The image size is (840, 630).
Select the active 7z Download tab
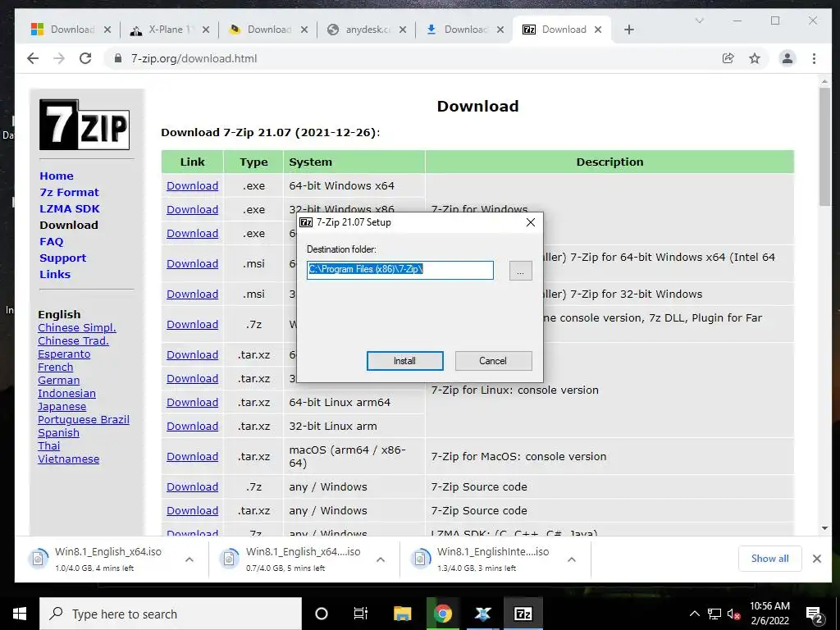coord(561,30)
